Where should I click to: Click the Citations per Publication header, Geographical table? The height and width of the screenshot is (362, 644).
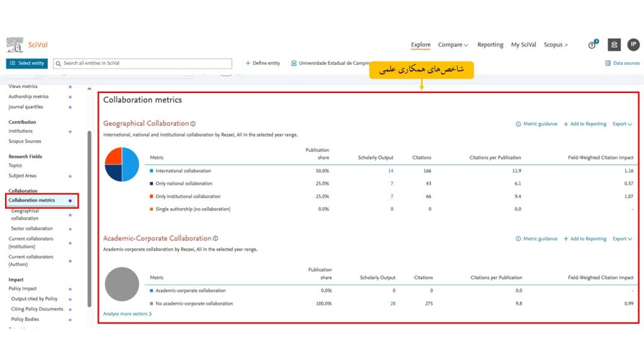496,158
